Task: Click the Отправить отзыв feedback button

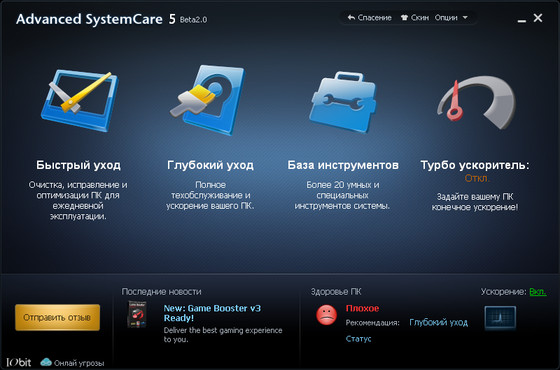Action: [58, 317]
